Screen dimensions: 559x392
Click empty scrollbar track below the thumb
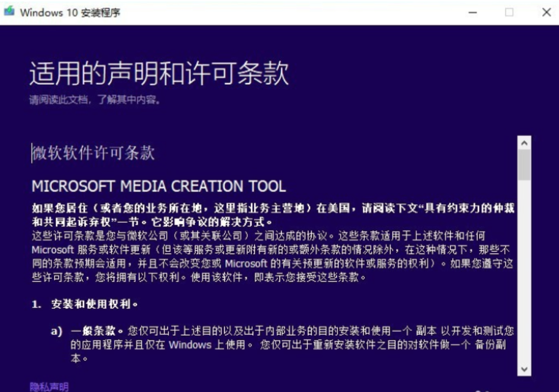coord(524,274)
